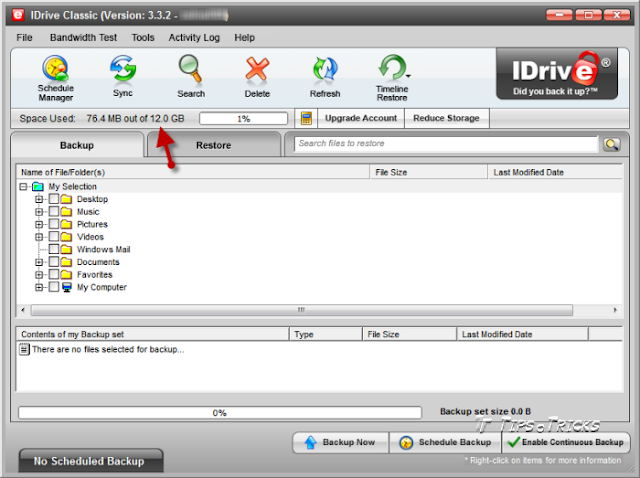Open the File menu

pyautogui.click(x=24, y=38)
